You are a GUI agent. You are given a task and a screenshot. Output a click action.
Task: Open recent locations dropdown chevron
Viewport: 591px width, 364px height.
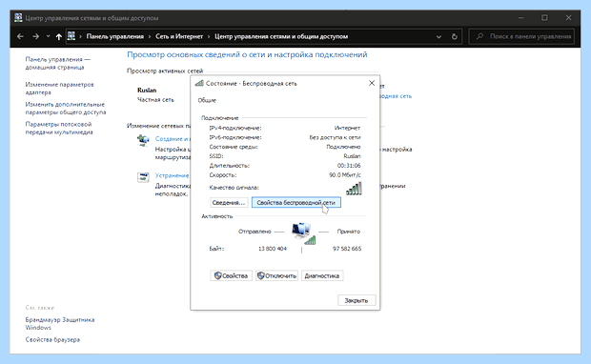[x=48, y=36]
